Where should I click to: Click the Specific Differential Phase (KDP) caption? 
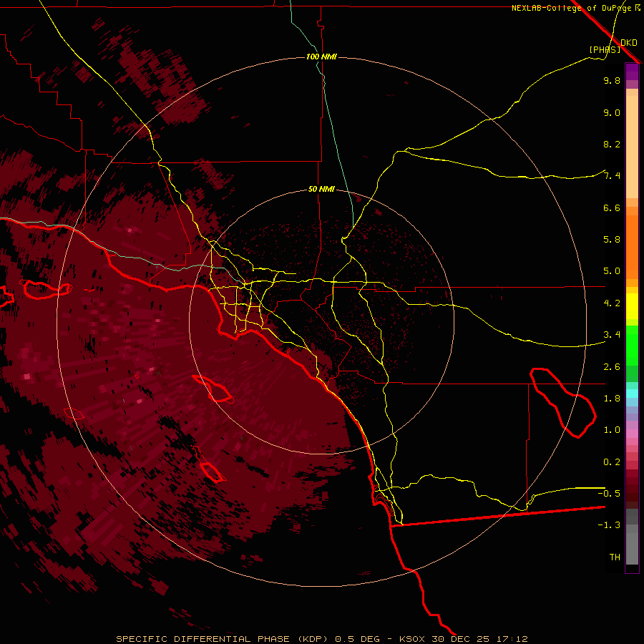click(x=223, y=639)
